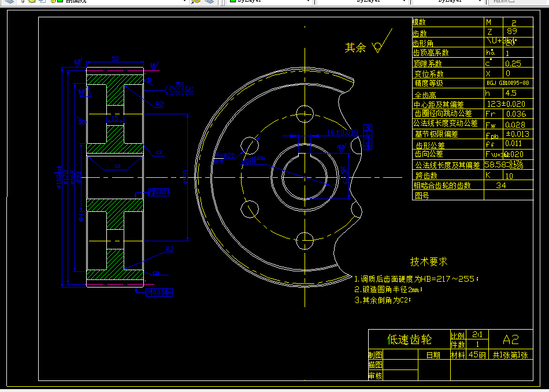
Task: Select the 16±0.018 keyway dimension
Action: (x=343, y=132)
